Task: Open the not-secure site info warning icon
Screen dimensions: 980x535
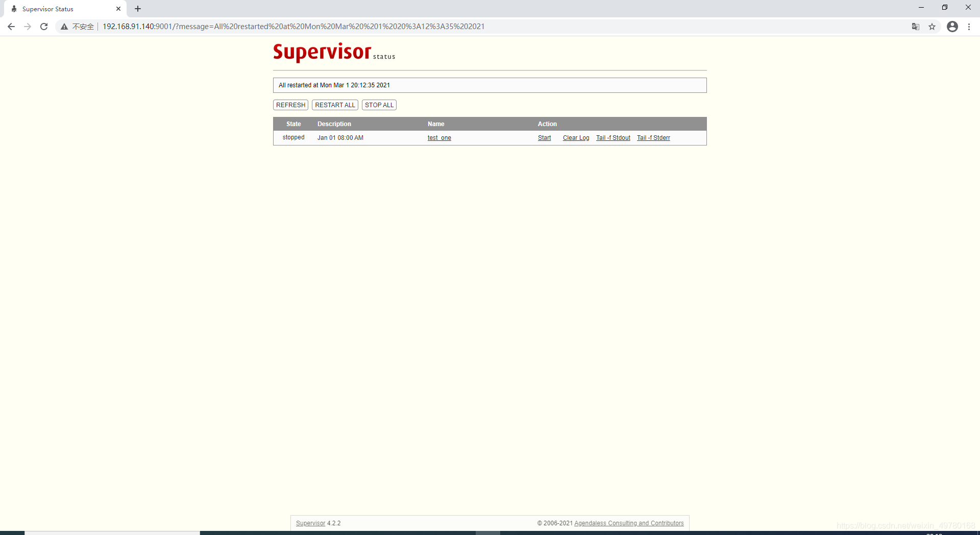Action: [64, 27]
